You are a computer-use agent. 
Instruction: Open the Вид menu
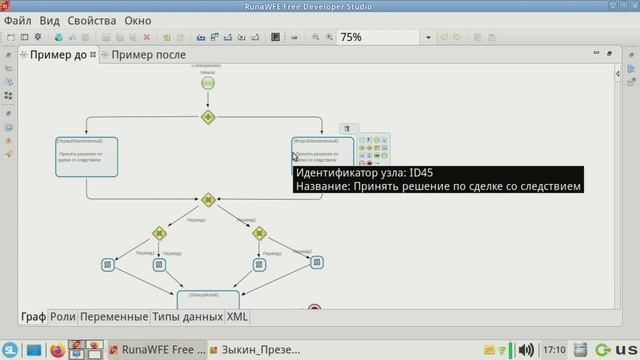[49, 20]
